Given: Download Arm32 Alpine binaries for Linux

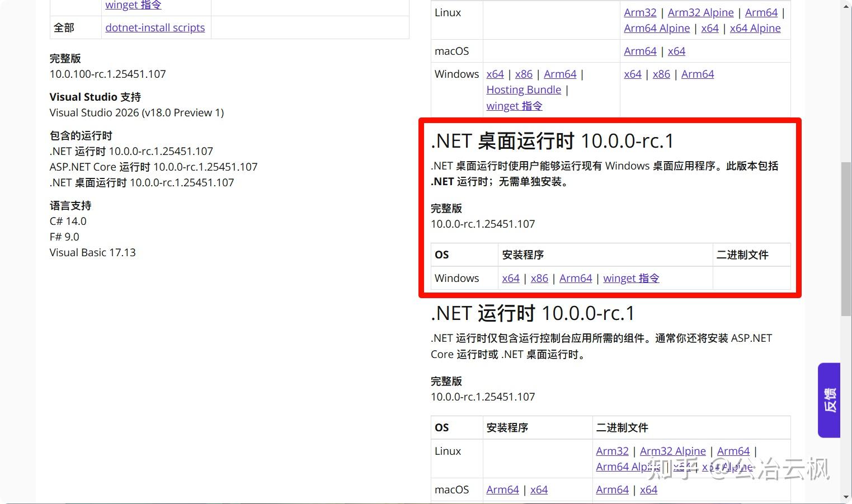Looking at the screenshot, I should pyautogui.click(x=700, y=12).
